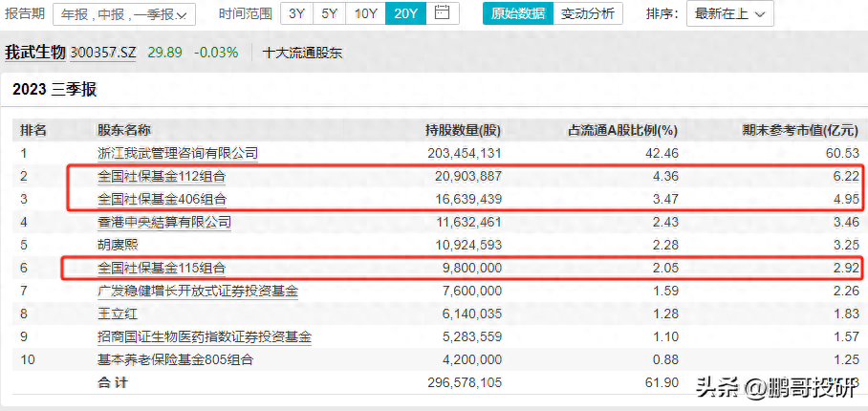
Task: Click the share count 7,600,000
Action: [472, 291]
